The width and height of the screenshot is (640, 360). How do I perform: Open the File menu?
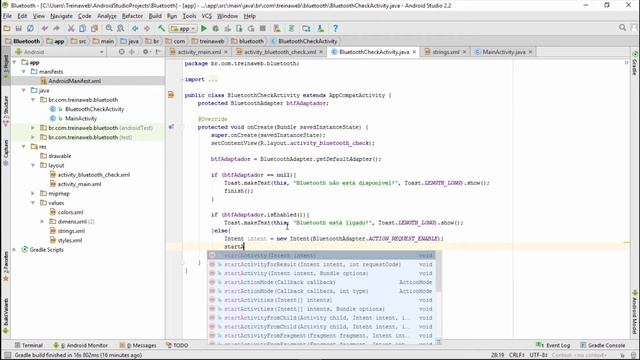click(7, 16)
